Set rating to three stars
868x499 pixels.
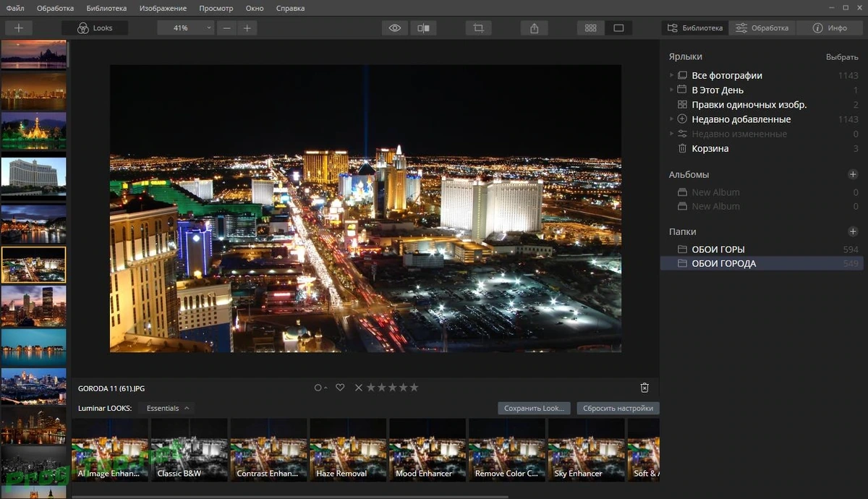[x=393, y=388]
